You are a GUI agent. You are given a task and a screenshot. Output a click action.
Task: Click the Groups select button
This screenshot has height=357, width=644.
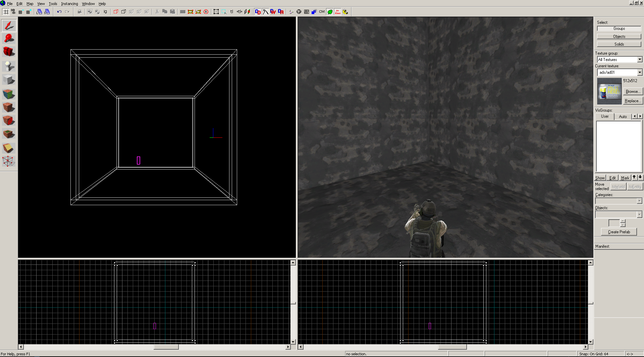tap(619, 28)
